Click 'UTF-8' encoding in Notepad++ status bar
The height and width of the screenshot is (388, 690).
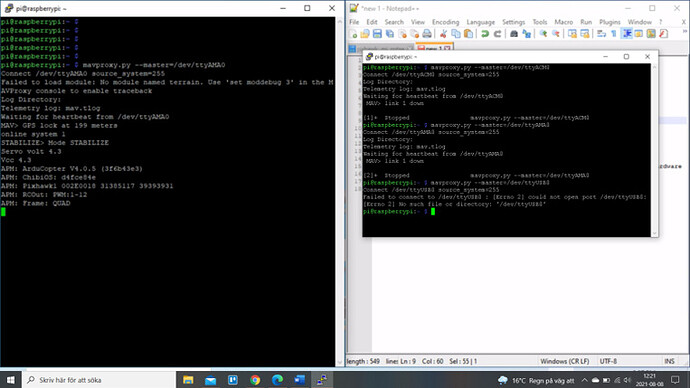pos(608,361)
